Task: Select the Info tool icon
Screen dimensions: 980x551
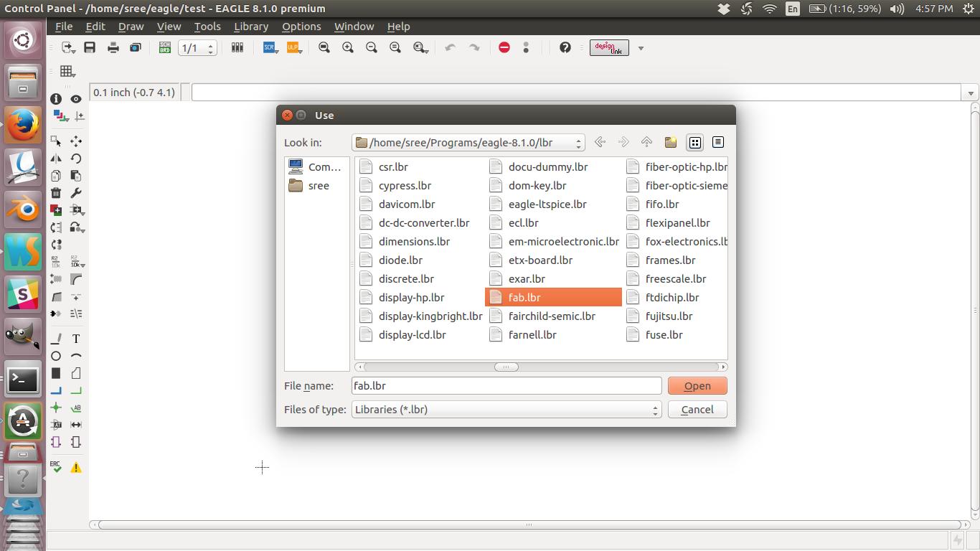Action: point(56,98)
